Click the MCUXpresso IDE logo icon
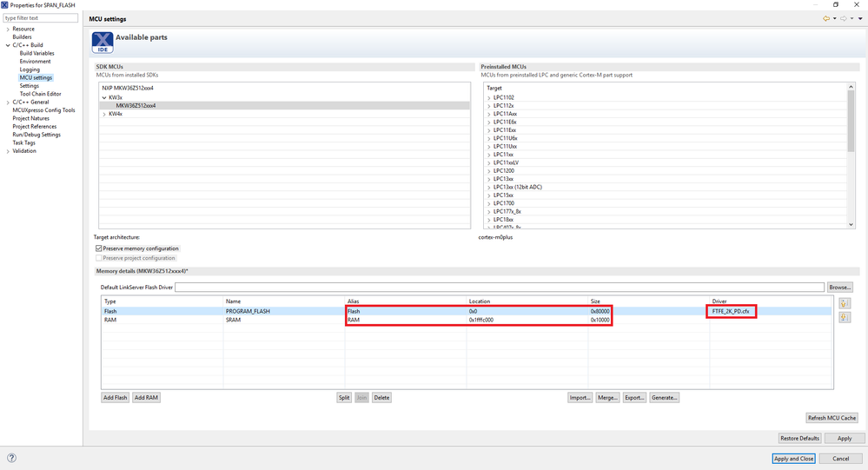868x470 pixels. 103,43
